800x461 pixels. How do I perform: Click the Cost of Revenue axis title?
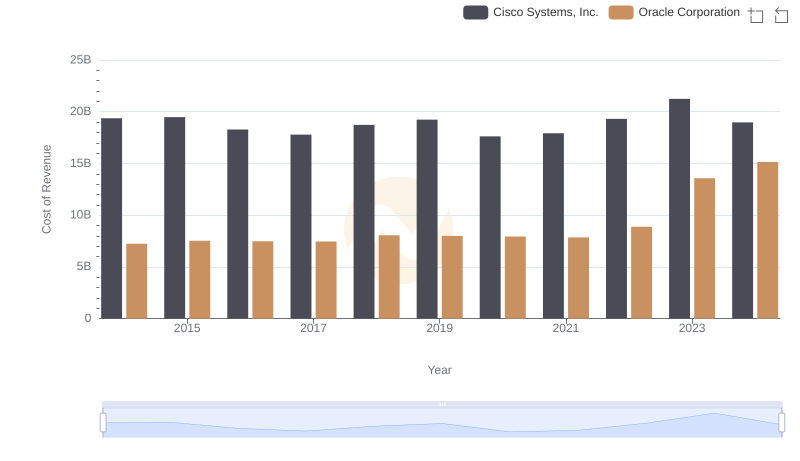pos(46,189)
